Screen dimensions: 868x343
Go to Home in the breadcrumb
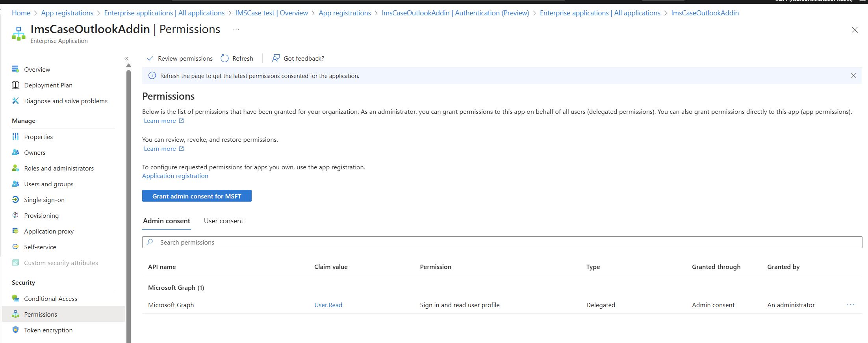point(21,13)
